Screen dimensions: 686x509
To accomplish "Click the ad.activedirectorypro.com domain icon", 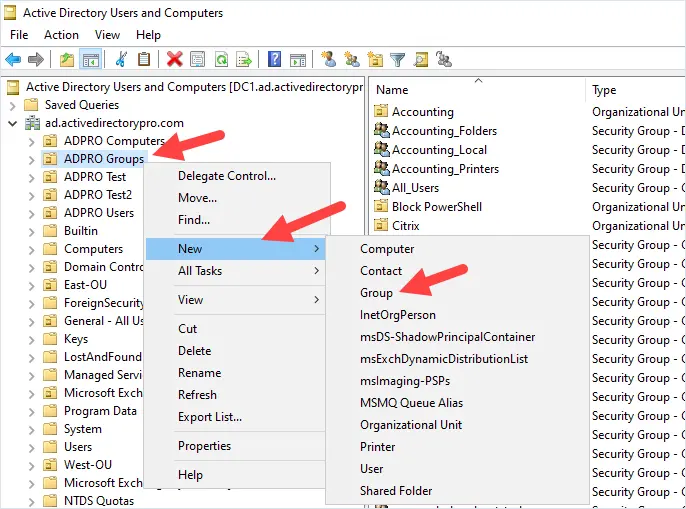I will click(x=32, y=123).
